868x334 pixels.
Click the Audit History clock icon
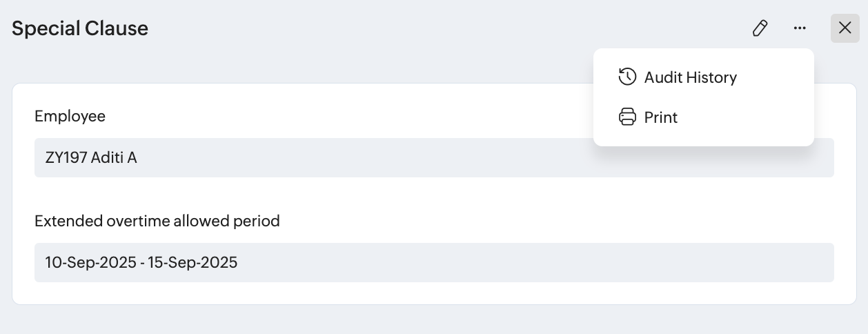(627, 77)
